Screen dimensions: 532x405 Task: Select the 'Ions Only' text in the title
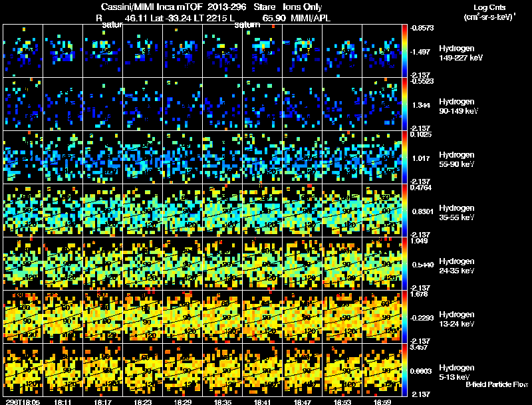303,7
